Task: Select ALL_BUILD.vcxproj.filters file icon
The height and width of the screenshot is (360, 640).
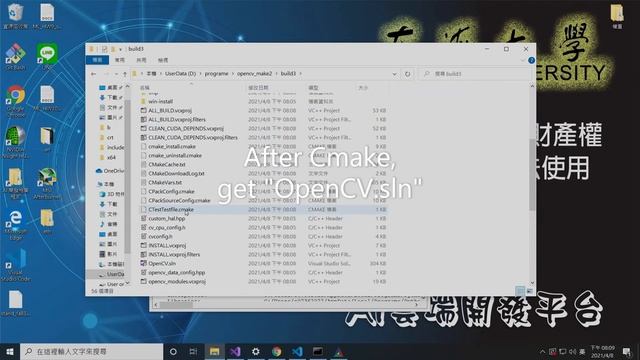Action: pos(143,119)
